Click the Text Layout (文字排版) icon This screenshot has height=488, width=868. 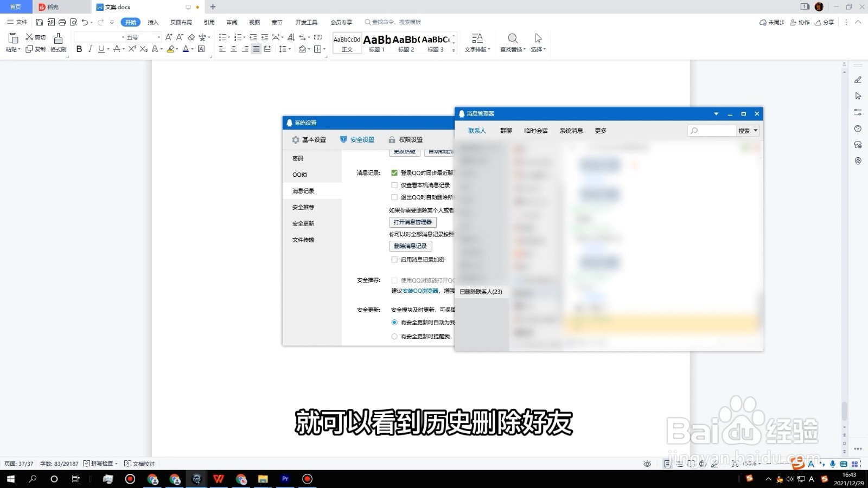477,42
